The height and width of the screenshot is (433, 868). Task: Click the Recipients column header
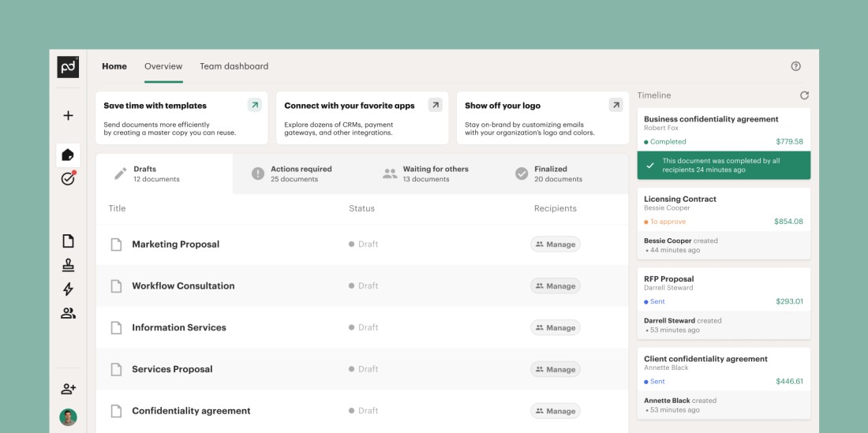(x=556, y=208)
